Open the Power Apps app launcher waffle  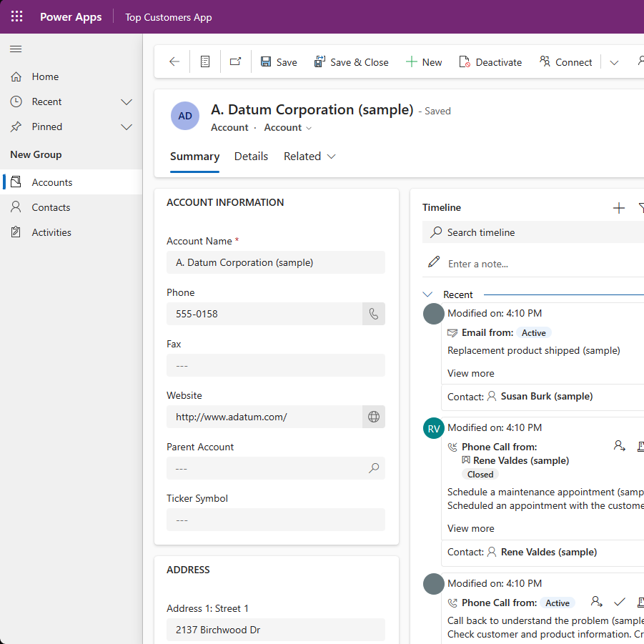17,17
